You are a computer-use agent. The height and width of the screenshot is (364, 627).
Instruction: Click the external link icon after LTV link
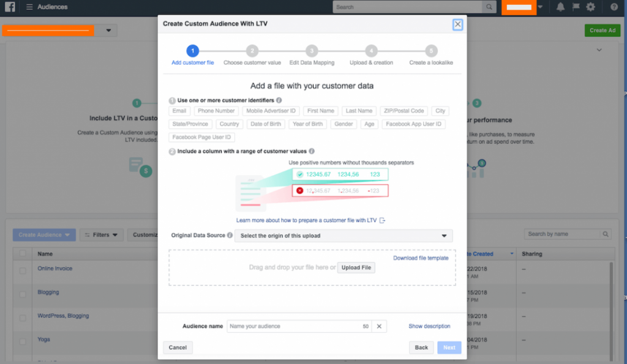[x=382, y=220]
